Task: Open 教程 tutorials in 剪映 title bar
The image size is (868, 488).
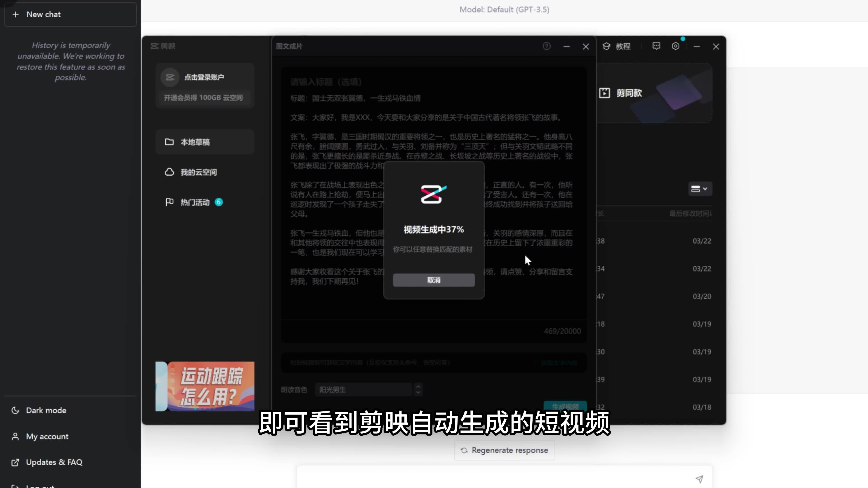Action: (x=617, y=47)
